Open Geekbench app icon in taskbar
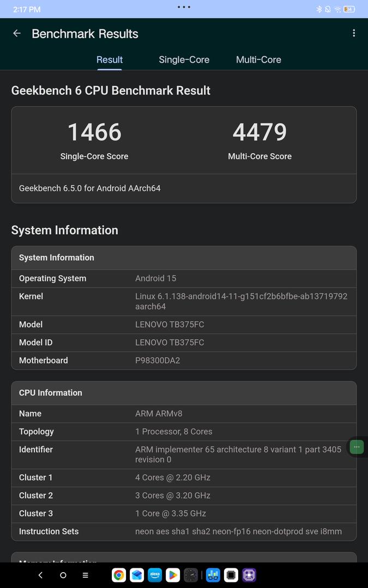The width and height of the screenshot is (368, 588). 213,575
